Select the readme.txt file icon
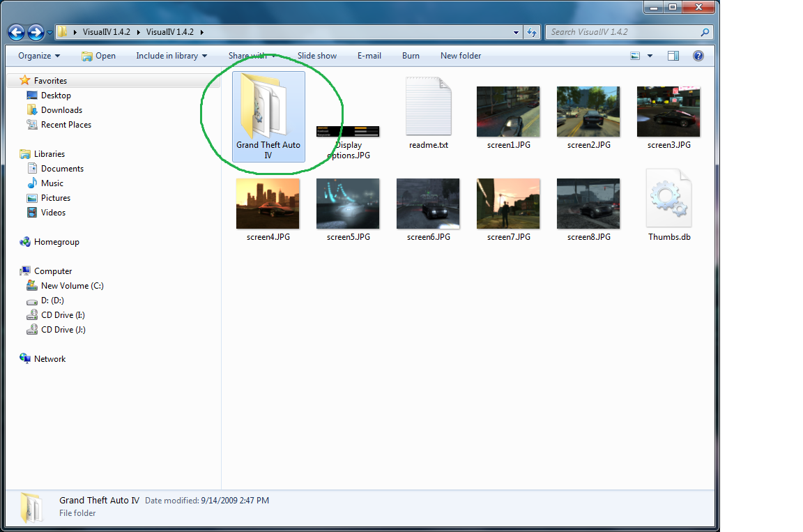803x532 pixels. 429,106
